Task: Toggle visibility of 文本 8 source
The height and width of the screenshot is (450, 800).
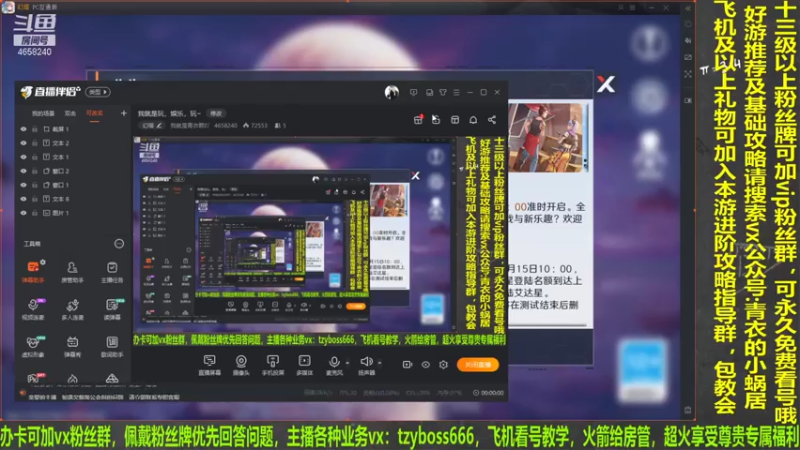Action: coord(23,199)
